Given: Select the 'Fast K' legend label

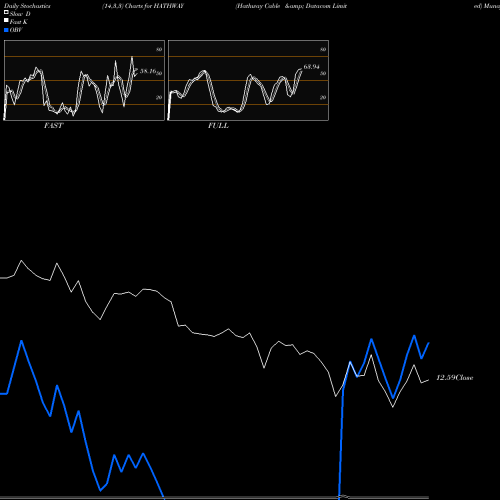Looking at the screenshot, I should [19, 22].
